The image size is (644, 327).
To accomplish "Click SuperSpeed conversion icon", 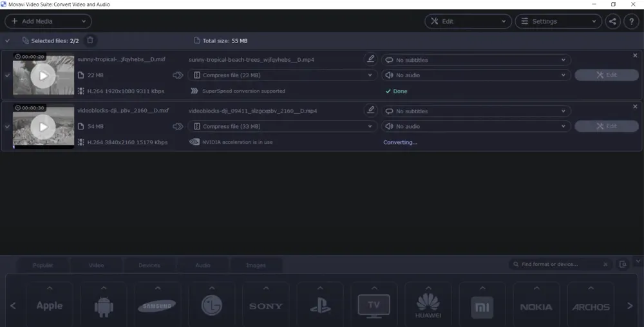I will coord(194,91).
